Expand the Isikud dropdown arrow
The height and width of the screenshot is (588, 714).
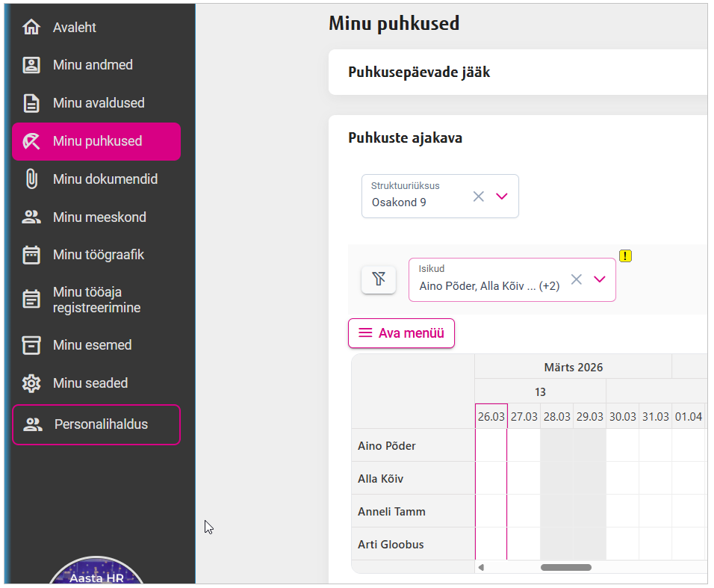click(599, 279)
